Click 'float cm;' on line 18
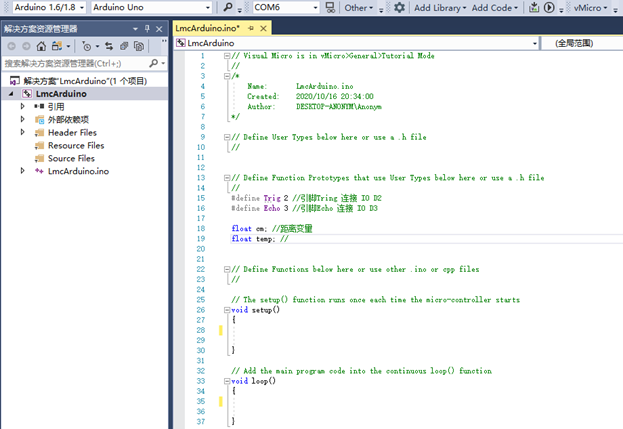 click(x=249, y=228)
